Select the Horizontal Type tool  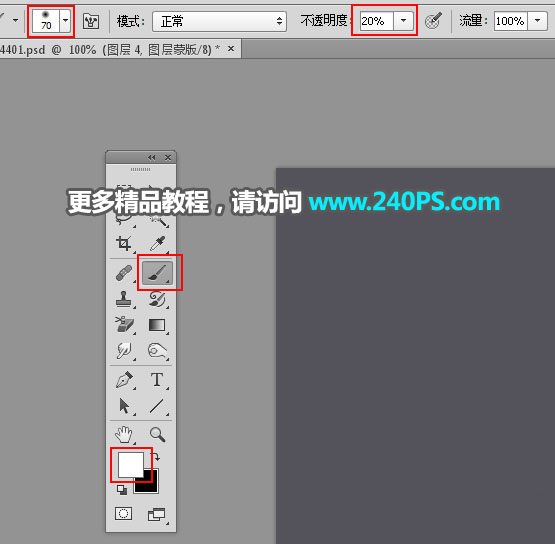(x=157, y=380)
